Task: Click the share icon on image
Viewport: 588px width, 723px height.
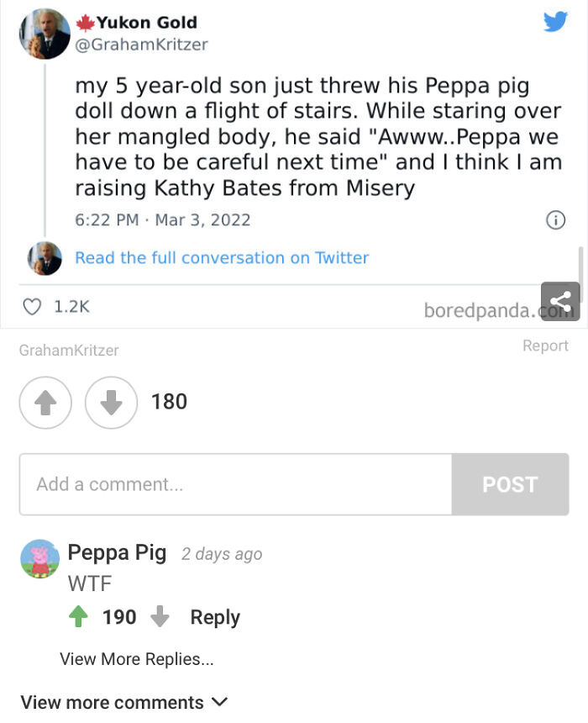Action: tap(560, 301)
